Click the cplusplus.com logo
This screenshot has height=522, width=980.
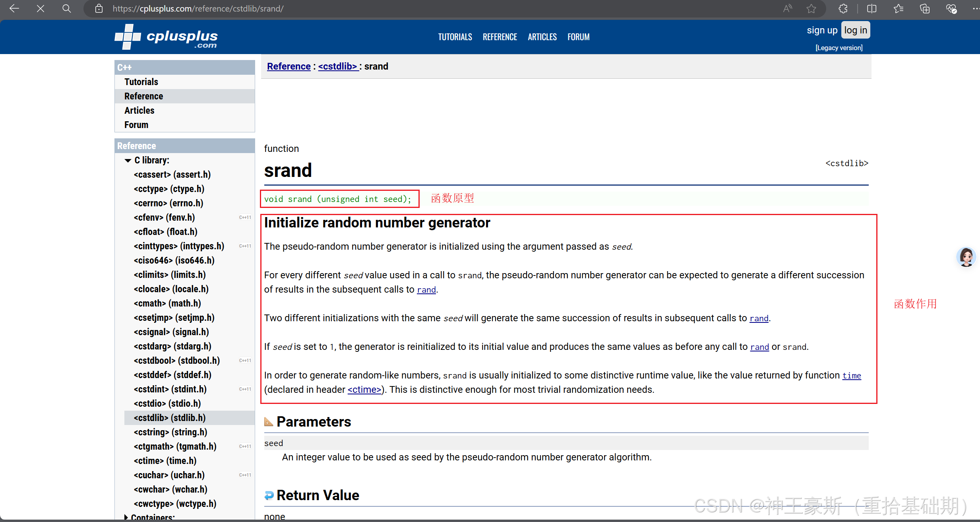click(x=166, y=37)
